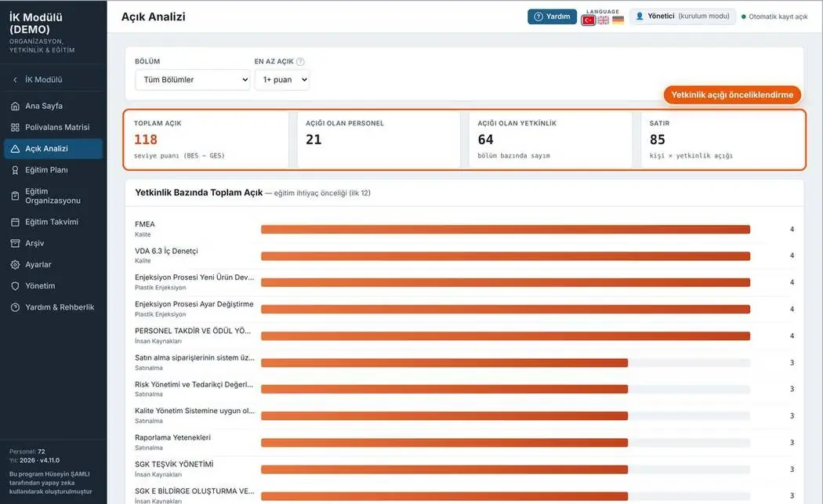Click the Ana Sayfa home icon
Image resolution: width=823 pixels, height=504 pixels.
(x=15, y=106)
